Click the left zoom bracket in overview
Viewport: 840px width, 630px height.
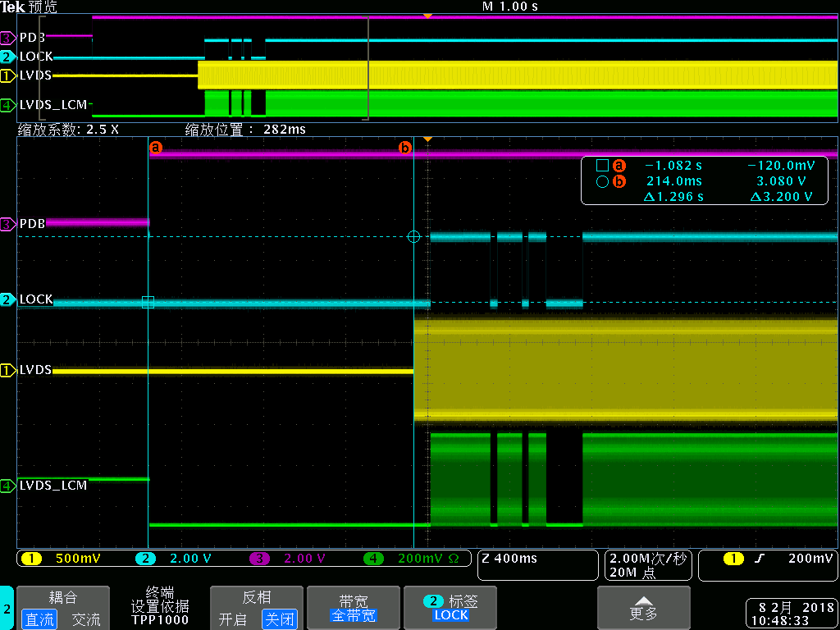[x=43, y=68]
